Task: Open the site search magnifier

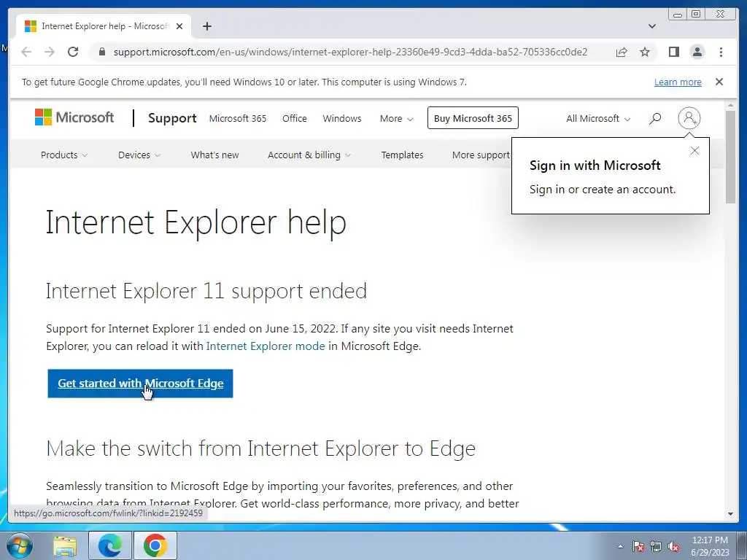Action: tap(655, 118)
